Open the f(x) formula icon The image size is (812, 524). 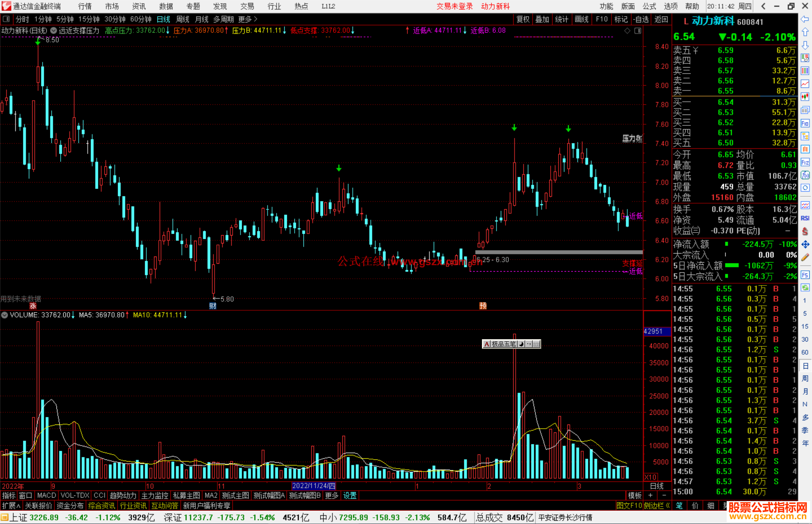805,175
